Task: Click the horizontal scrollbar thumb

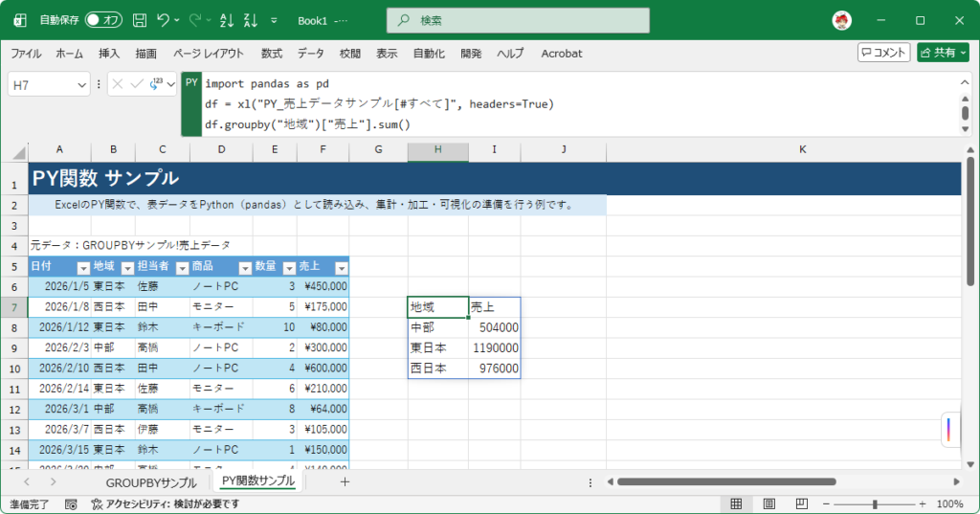Action: click(727, 481)
